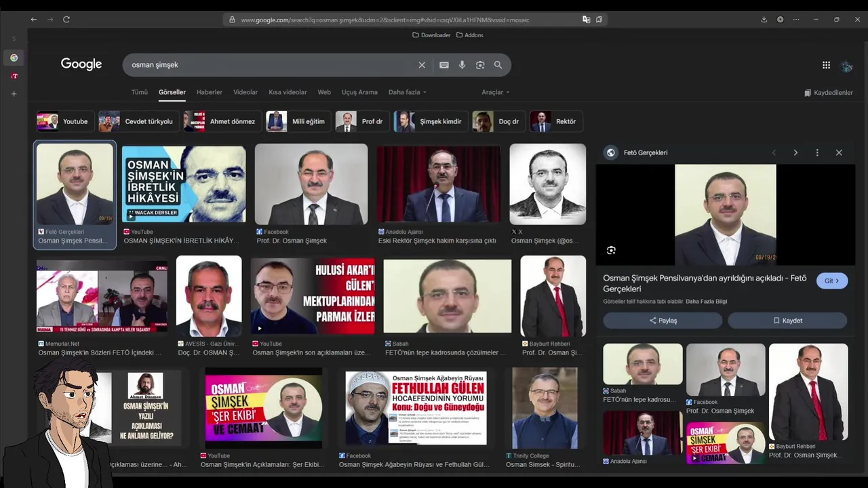Viewport: 868px width, 488px height.
Task: Open the on-screen keyboard icon in search box
Action: (444, 65)
